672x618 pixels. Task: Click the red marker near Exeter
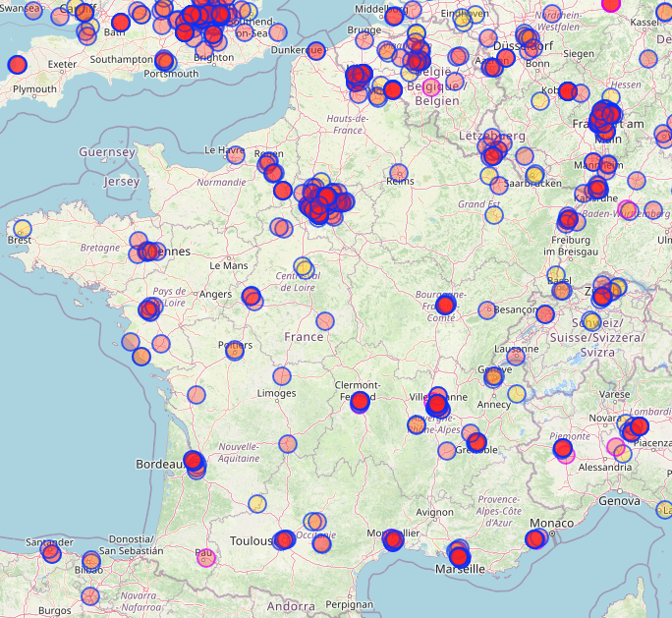click(17, 65)
